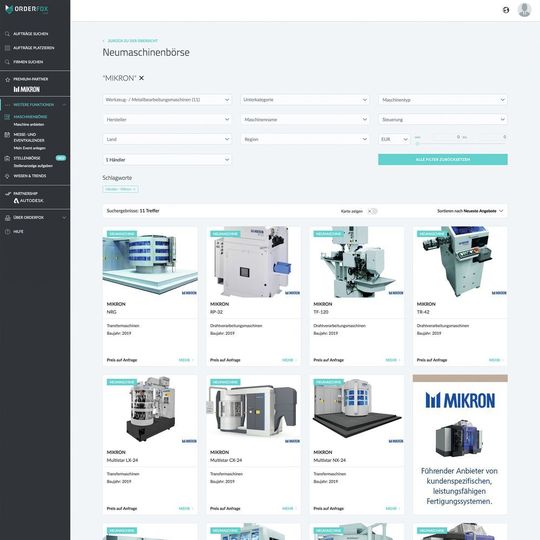
Task: Open Mikron NRG machine thumbnail
Action: [x=150, y=262]
